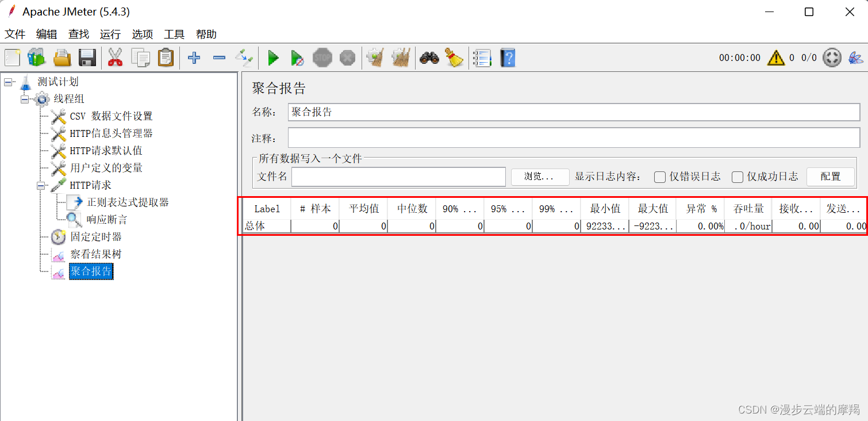Click the Stop test icon
This screenshot has height=421, width=868.
pos(322,58)
